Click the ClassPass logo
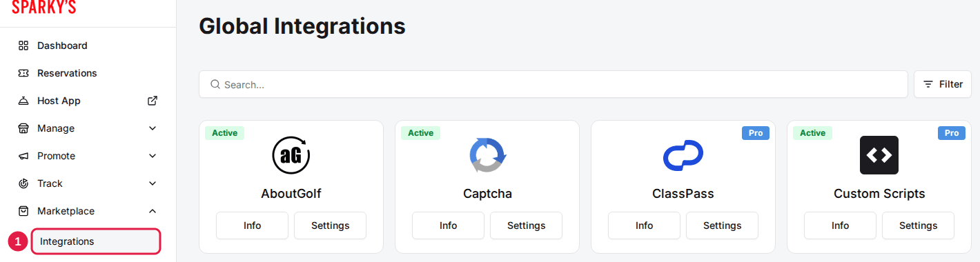Image resolution: width=980 pixels, height=262 pixels. click(683, 155)
